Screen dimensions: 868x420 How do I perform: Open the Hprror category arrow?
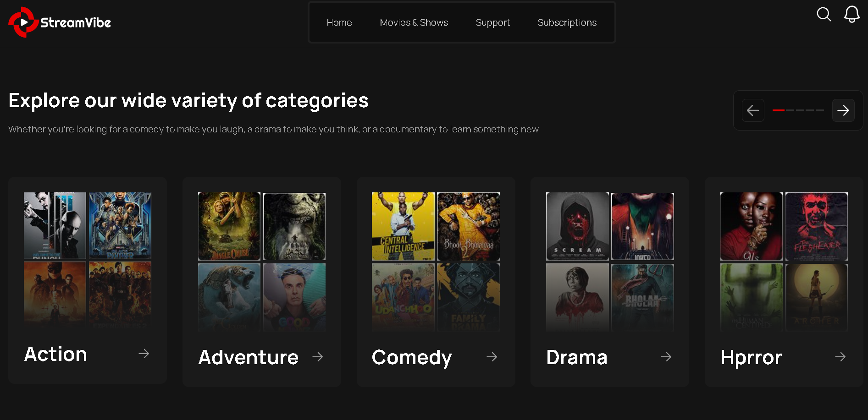click(840, 356)
